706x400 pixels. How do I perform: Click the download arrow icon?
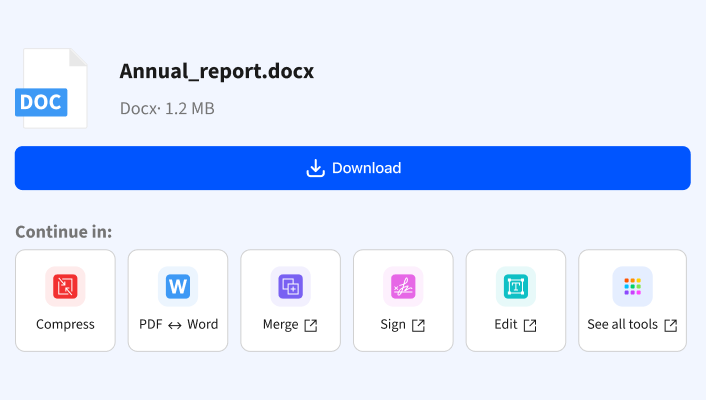point(315,168)
